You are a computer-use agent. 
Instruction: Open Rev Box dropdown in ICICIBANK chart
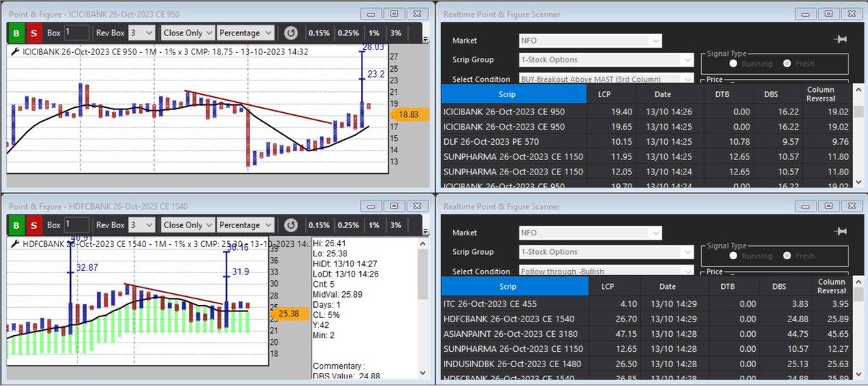pos(141,33)
